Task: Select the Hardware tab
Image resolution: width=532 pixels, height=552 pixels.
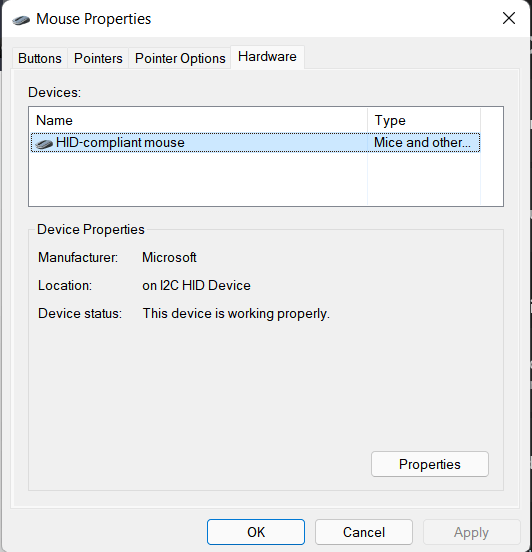Action: click(267, 57)
